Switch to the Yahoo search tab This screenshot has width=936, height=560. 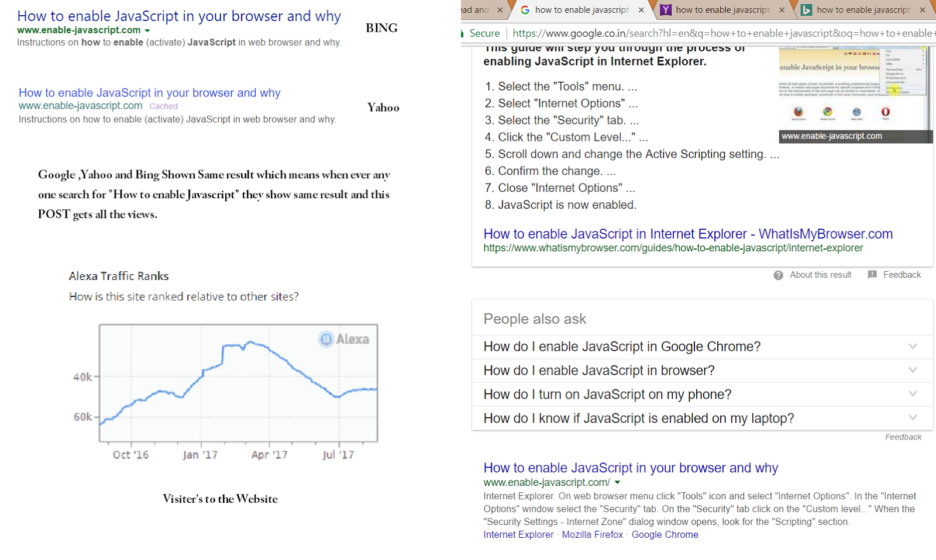click(x=722, y=10)
